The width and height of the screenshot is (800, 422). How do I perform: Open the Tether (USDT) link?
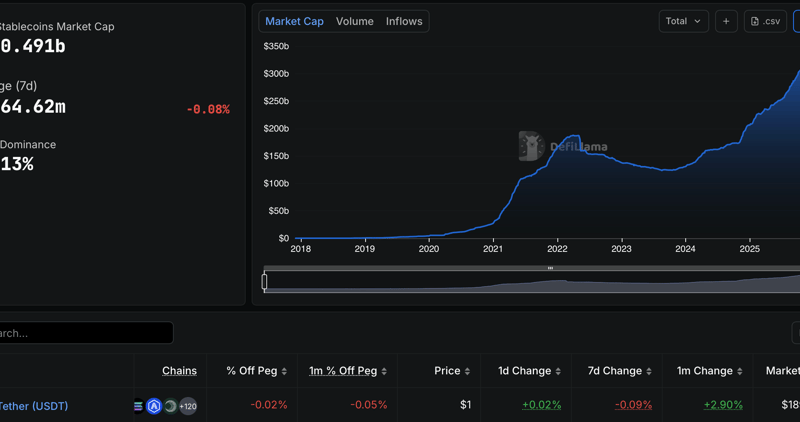34,406
